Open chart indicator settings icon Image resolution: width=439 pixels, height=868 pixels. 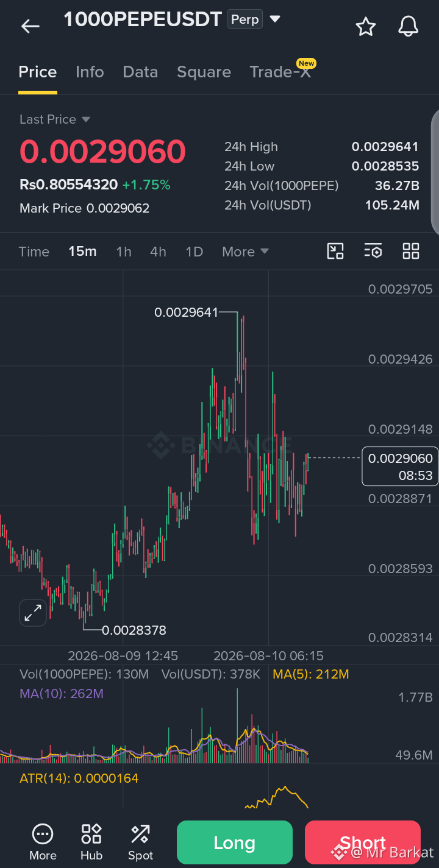[373, 251]
